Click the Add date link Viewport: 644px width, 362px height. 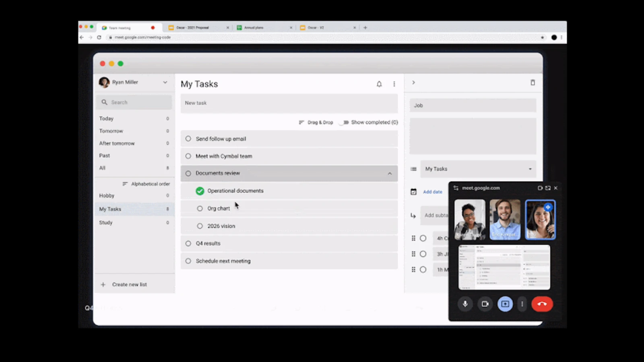coord(432,192)
